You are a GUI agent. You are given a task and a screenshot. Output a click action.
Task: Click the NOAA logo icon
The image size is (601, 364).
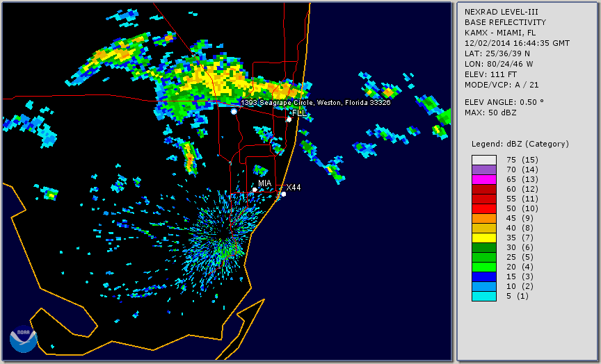(23, 338)
